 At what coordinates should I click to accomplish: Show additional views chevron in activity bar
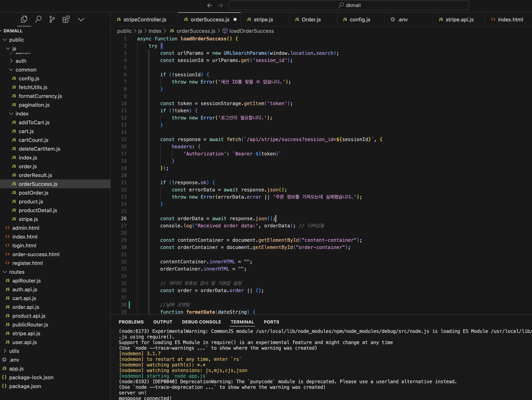(x=81, y=19)
